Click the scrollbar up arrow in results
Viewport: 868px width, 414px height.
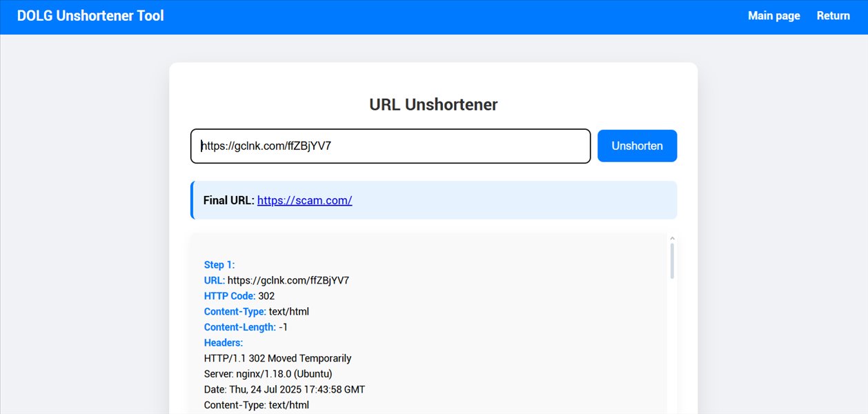(x=672, y=239)
